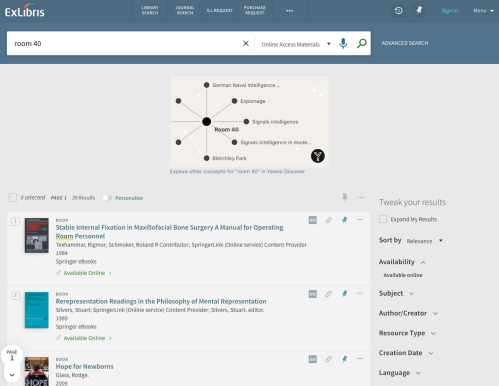Pin the Stable Internal Fixation record

pyautogui.click(x=344, y=220)
